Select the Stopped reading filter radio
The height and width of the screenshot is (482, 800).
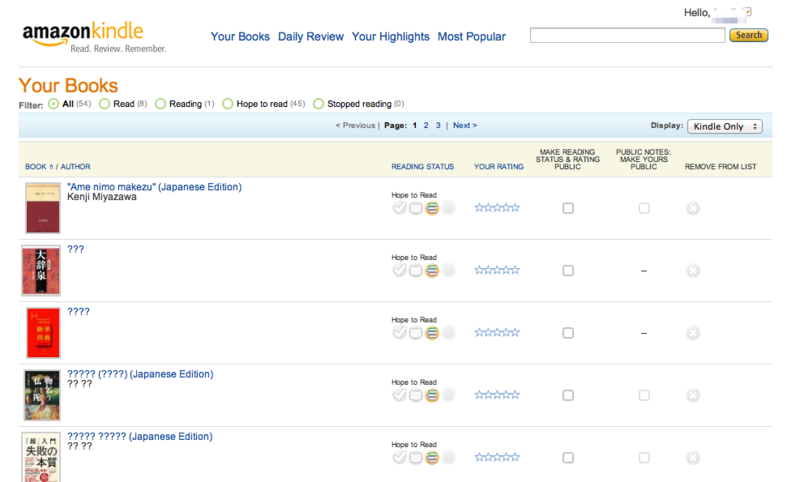coord(319,104)
